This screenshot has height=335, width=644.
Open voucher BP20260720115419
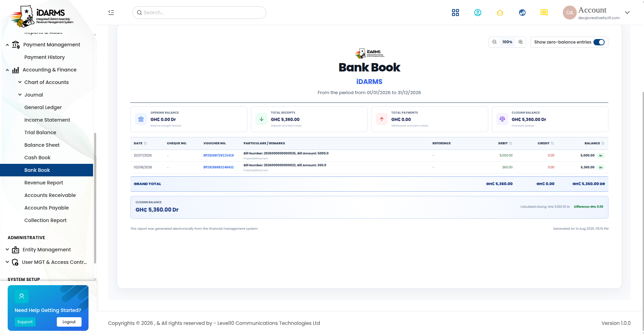(219, 155)
